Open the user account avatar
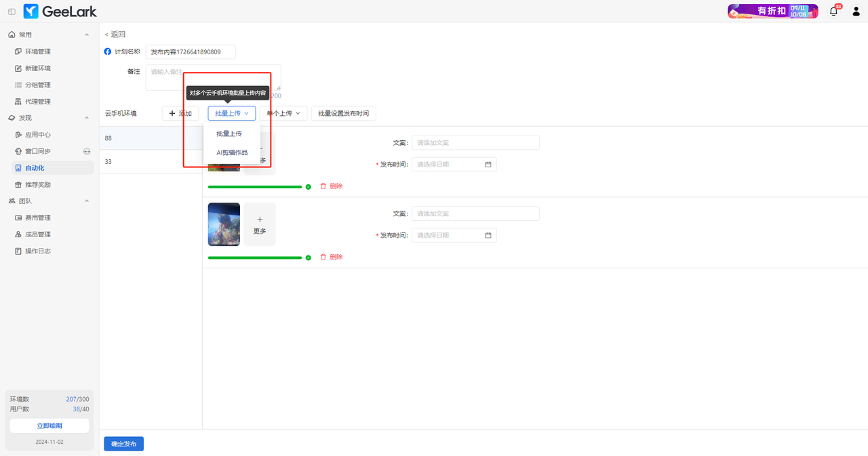Viewport: 868px width, 456px height. click(x=856, y=12)
